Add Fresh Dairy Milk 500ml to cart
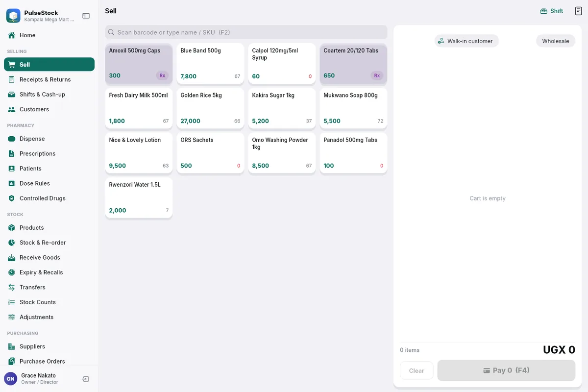 pyautogui.click(x=139, y=108)
